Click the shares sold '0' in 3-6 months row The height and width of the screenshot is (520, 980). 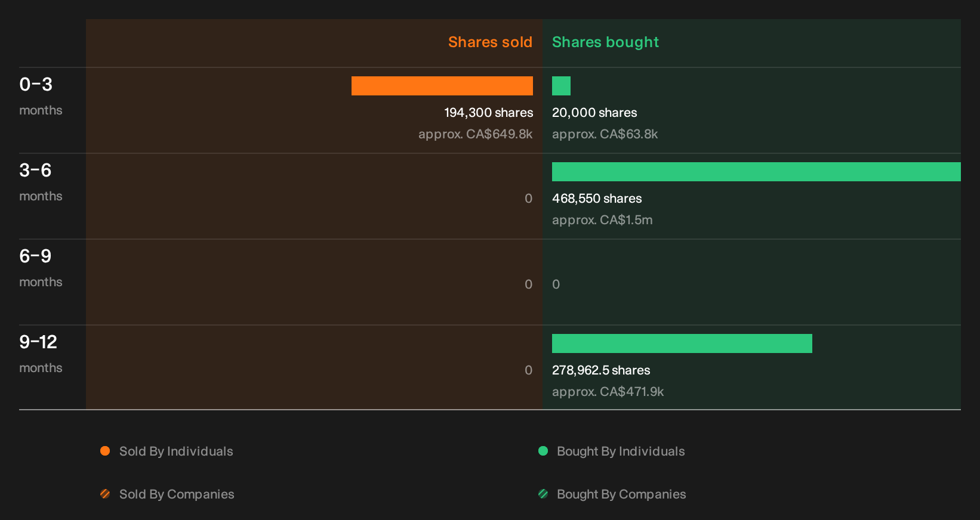click(528, 199)
